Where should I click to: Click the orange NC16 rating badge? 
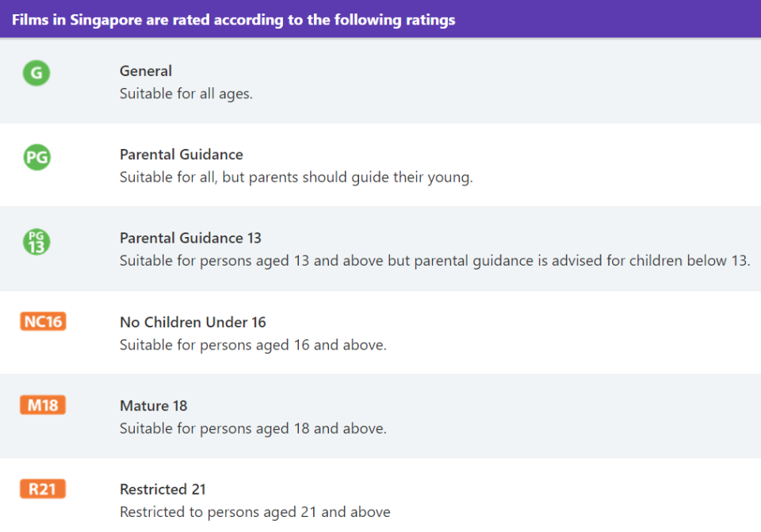click(x=43, y=321)
